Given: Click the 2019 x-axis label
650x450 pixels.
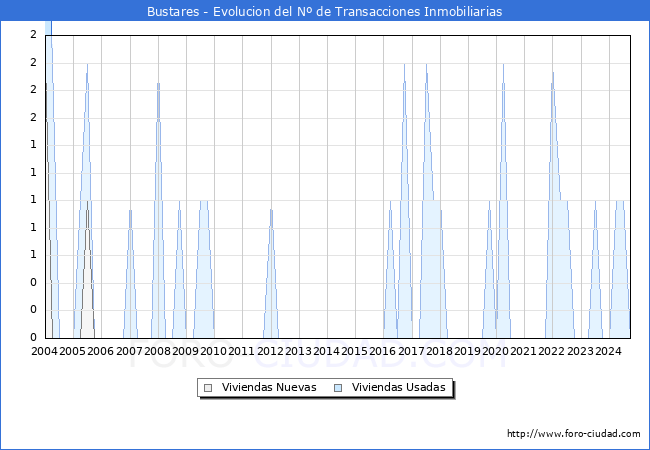Looking at the screenshot, I should pos(467,351).
